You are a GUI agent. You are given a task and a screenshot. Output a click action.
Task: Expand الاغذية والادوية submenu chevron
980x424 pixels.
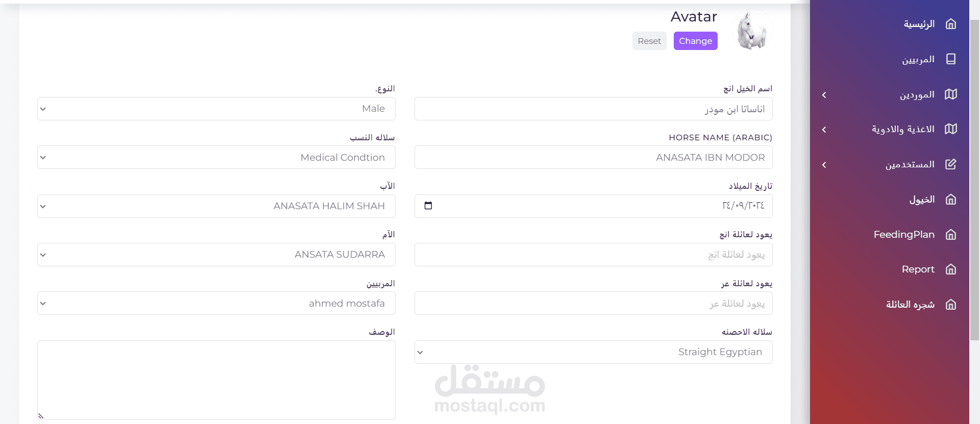pyautogui.click(x=824, y=130)
